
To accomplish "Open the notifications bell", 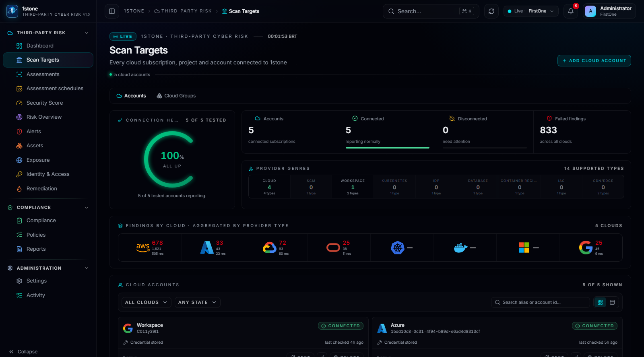I will coord(571,11).
